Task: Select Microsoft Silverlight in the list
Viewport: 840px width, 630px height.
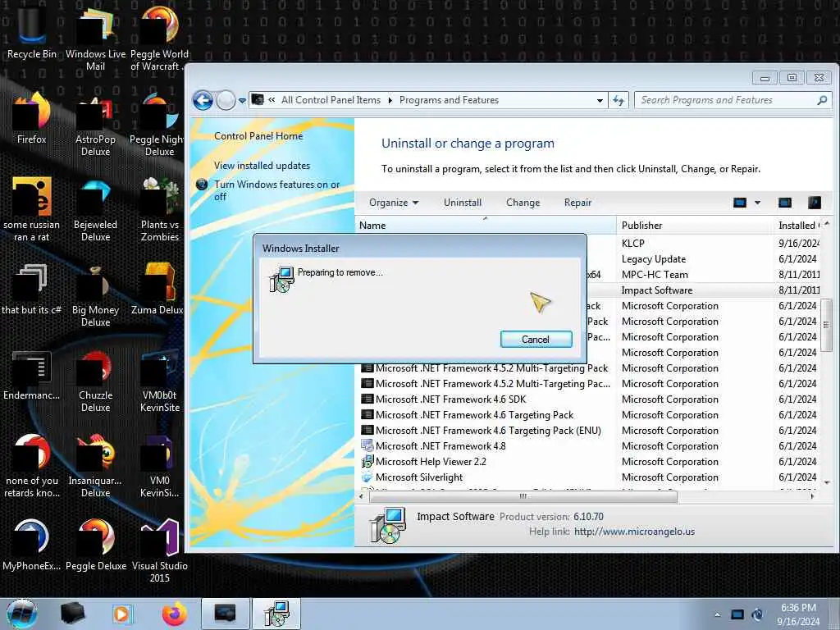Action: [x=419, y=477]
